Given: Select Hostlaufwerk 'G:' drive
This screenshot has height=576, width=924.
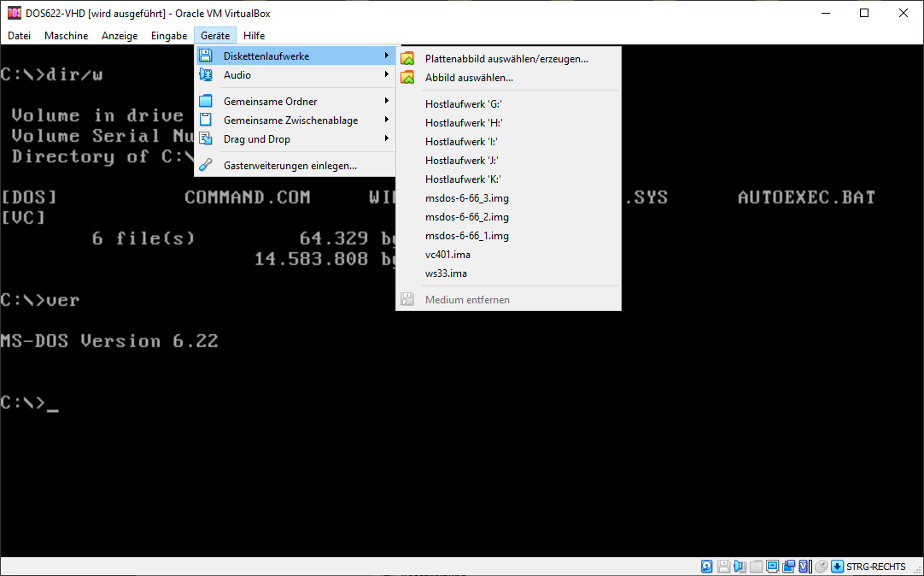Looking at the screenshot, I should point(508,104).
